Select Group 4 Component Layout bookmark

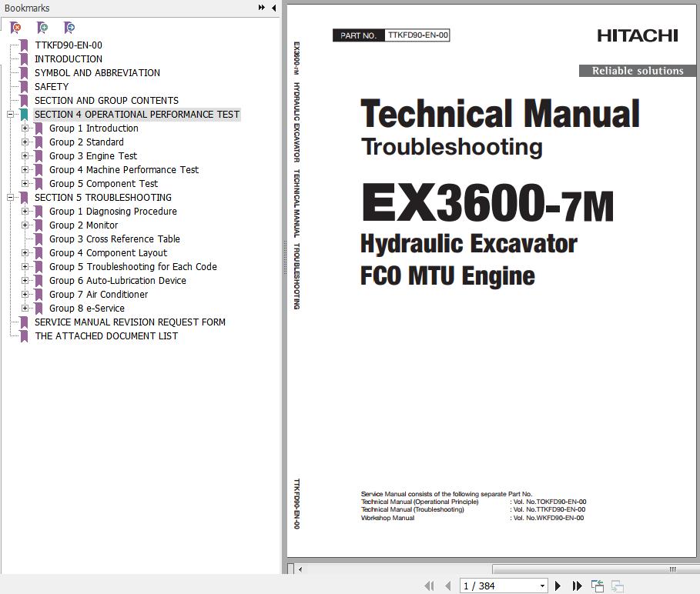coord(108,252)
